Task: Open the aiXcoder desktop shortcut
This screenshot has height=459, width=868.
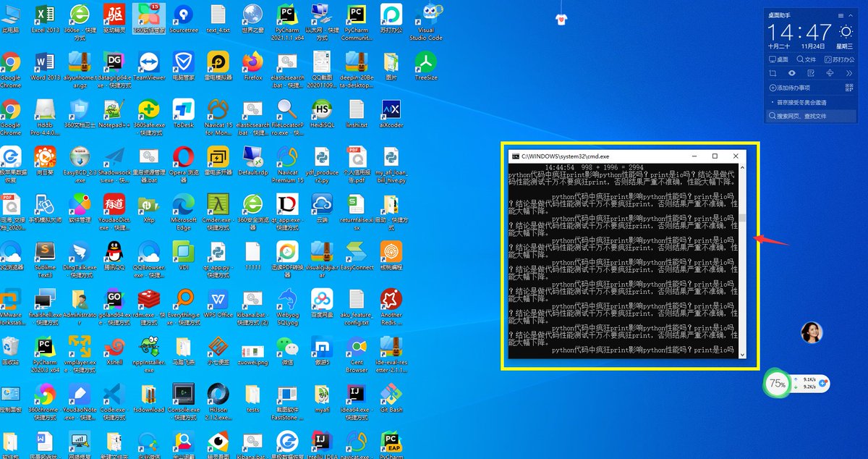Action: point(391,113)
